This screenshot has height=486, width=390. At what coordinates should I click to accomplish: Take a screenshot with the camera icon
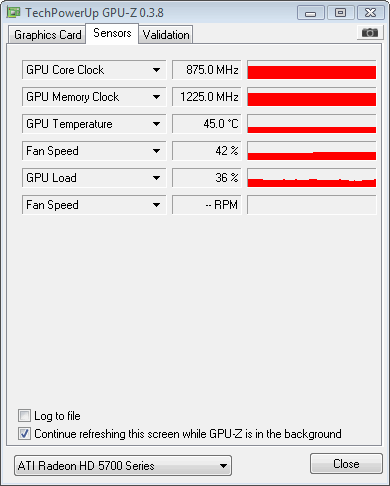tap(370, 33)
